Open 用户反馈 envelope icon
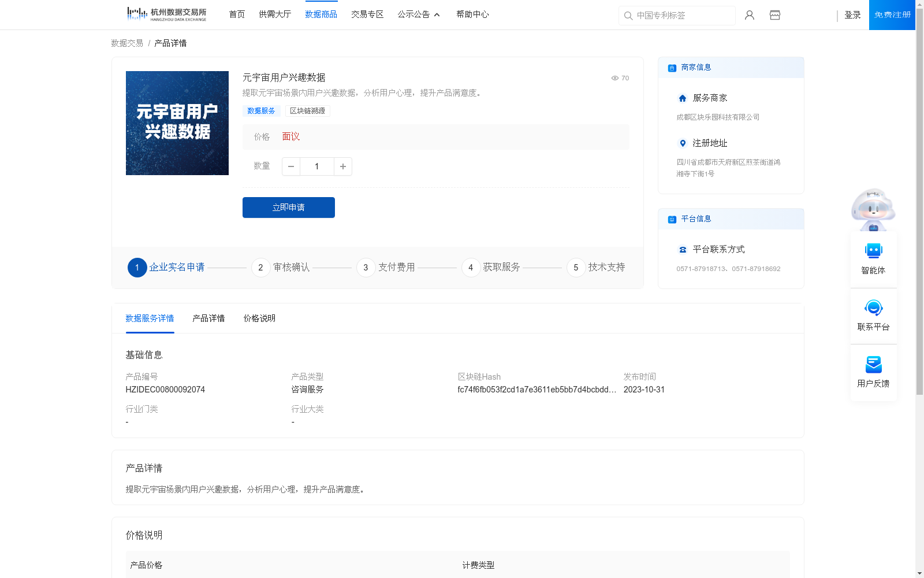 874,364
